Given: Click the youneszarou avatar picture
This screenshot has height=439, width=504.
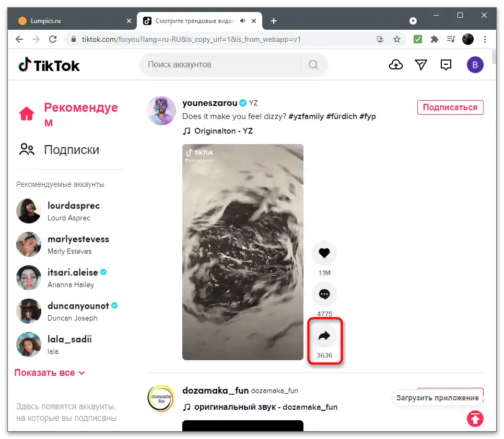Looking at the screenshot, I should pyautogui.click(x=161, y=111).
